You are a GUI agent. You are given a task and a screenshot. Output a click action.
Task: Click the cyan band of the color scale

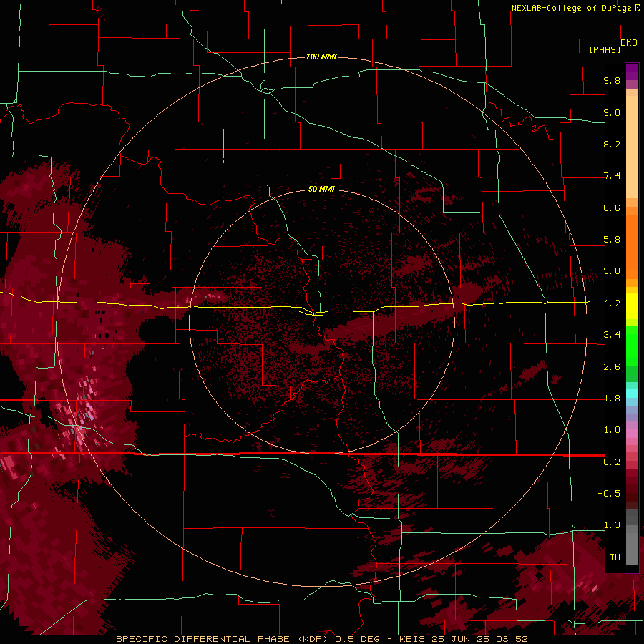click(632, 394)
